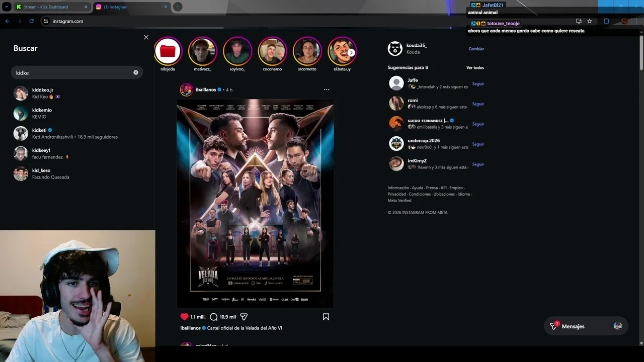
Task: Open Ayuda footer link
Action: (x=417, y=188)
